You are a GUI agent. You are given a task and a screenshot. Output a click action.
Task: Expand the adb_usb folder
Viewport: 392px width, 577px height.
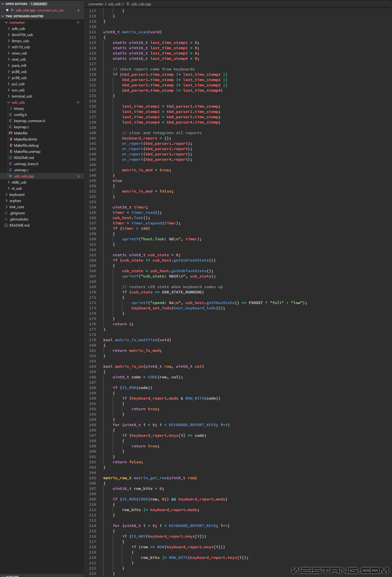coord(9,29)
